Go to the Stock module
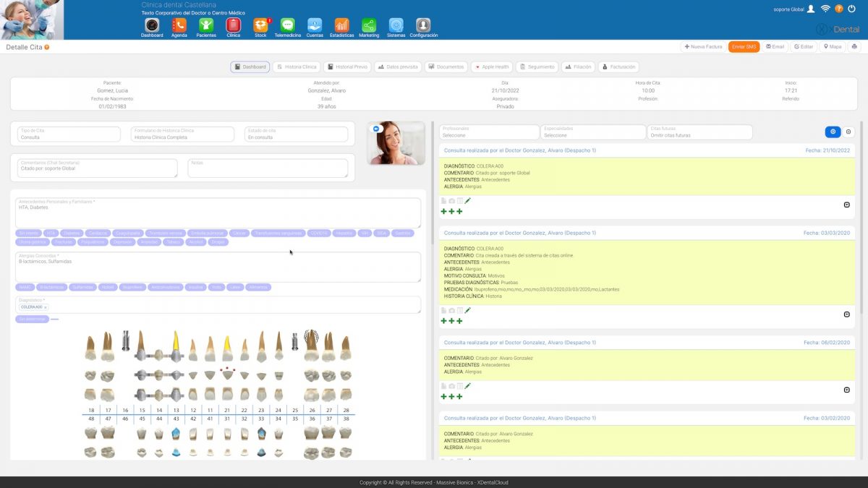 click(x=260, y=26)
